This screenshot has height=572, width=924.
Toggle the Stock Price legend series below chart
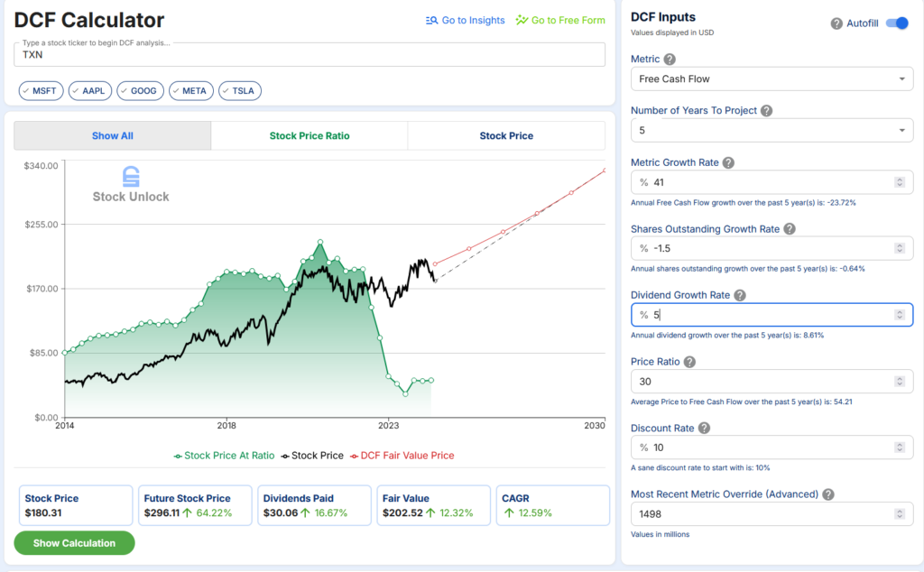click(x=311, y=456)
